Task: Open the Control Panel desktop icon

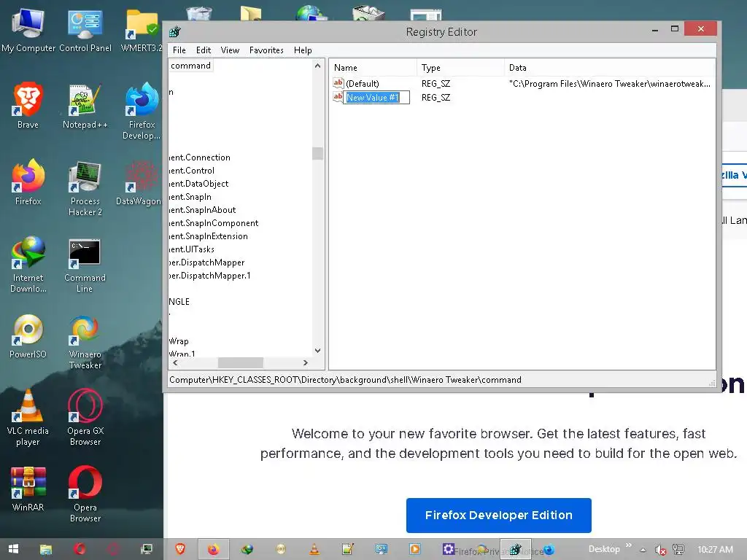Action: point(85,29)
